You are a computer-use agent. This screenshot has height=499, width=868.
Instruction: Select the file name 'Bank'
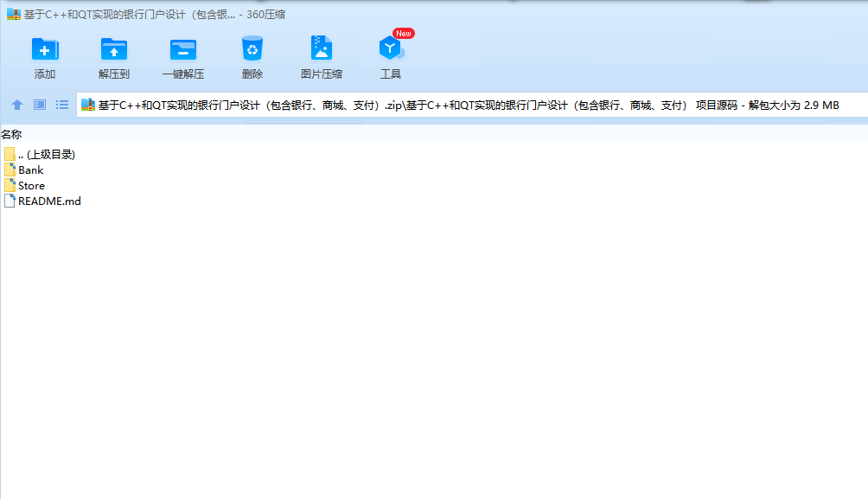pyautogui.click(x=30, y=170)
